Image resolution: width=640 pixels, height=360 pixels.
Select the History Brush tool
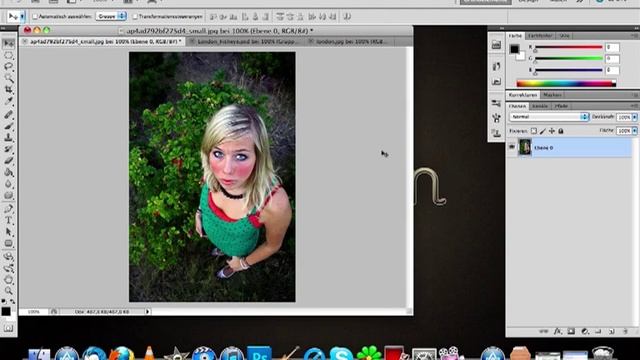[x=9, y=149]
